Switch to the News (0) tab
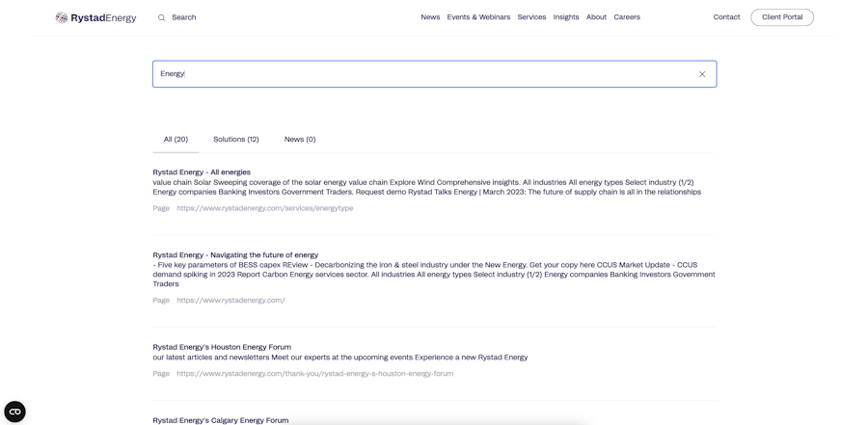The width and height of the screenshot is (868, 425). (300, 140)
